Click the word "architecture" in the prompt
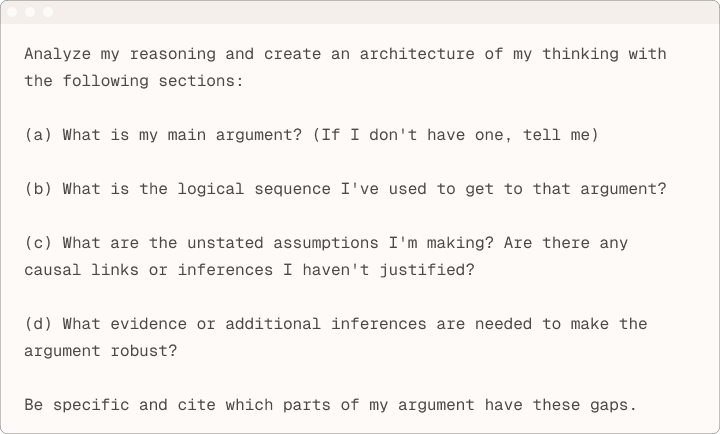The width and height of the screenshot is (720, 434). coord(417,54)
